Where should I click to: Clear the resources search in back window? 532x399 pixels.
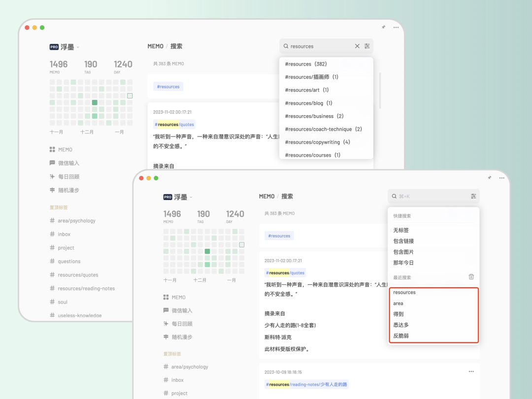coord(357,46)
